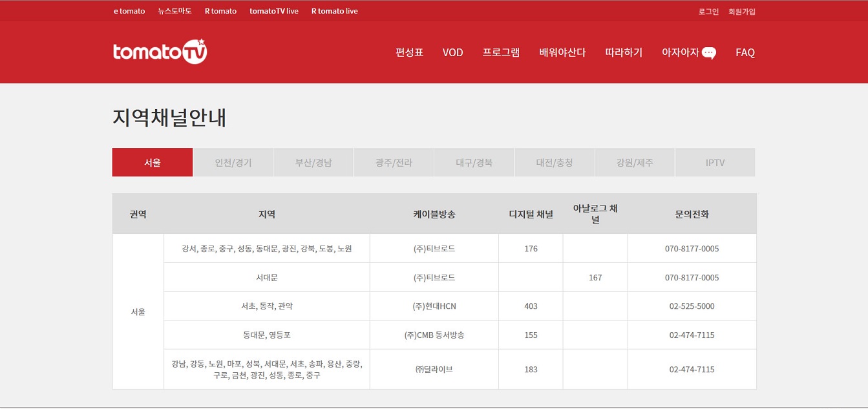The image size is (868, 409).
Task: Click the tomatoTV live link
Action: (274, 11)
